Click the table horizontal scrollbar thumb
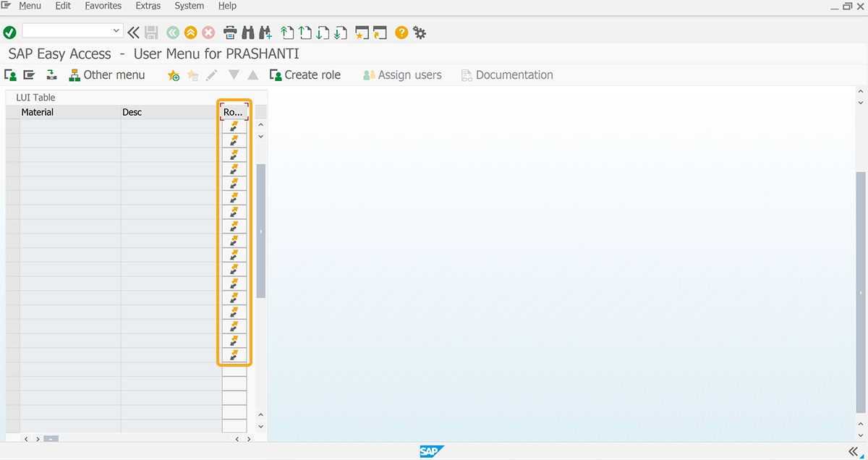 (x=51, y=438)
